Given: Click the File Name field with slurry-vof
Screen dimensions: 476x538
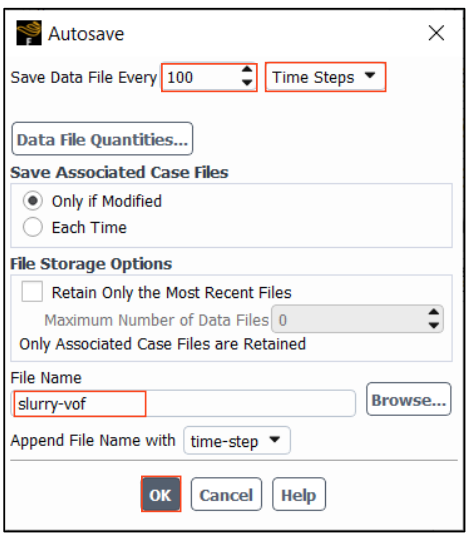Looking at the screenshot, I should (x=183, y=404).
